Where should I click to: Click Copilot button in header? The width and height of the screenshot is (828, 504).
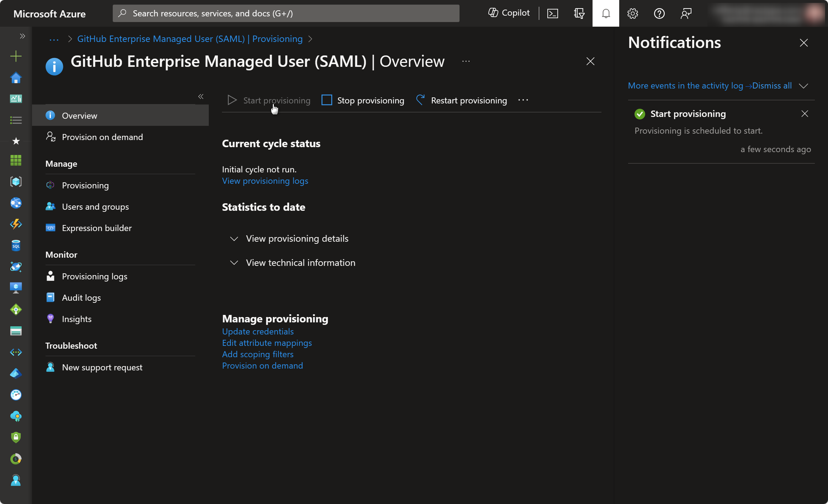(509, 13)
